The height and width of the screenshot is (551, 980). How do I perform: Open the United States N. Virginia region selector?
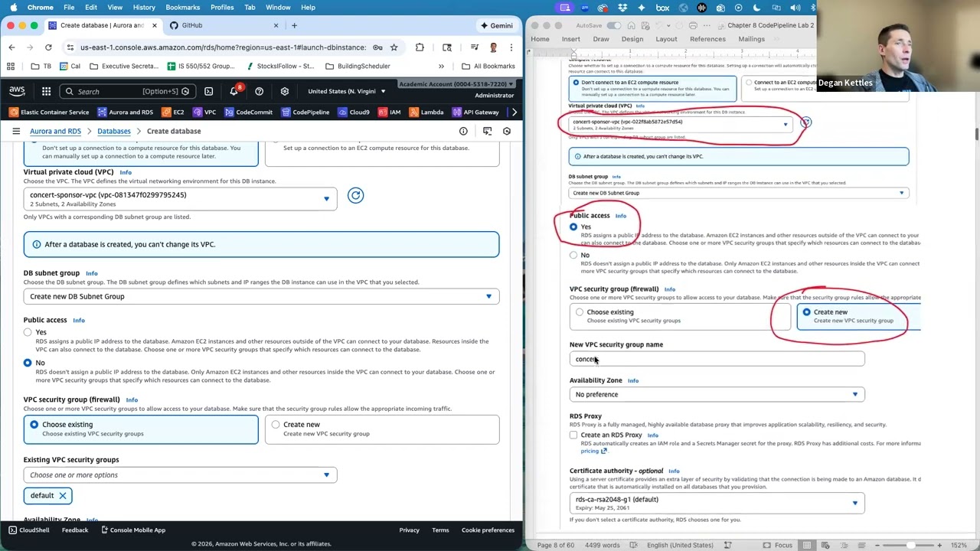click(x=347, y=91)
